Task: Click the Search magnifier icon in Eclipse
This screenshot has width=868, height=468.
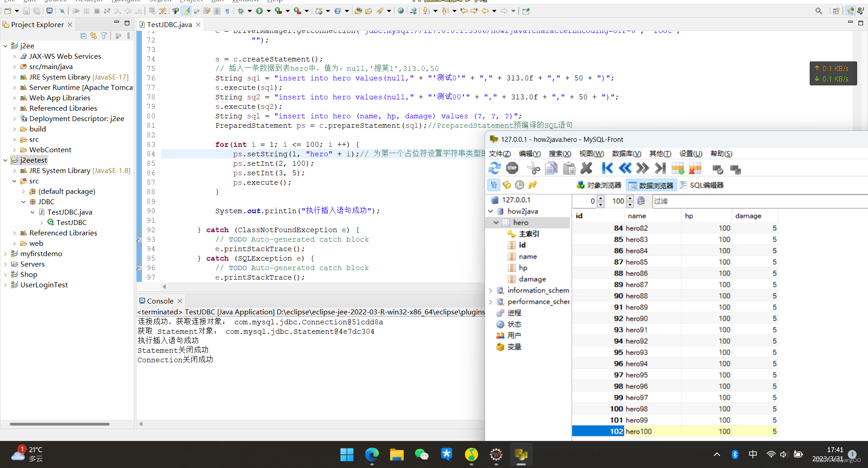Action: click(x=819, y=11)
